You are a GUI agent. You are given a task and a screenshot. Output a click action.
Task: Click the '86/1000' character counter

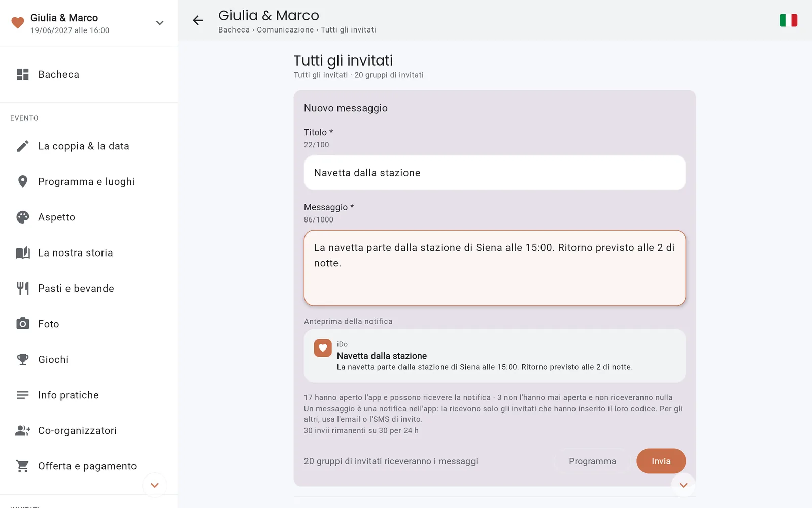pos(319,220)
